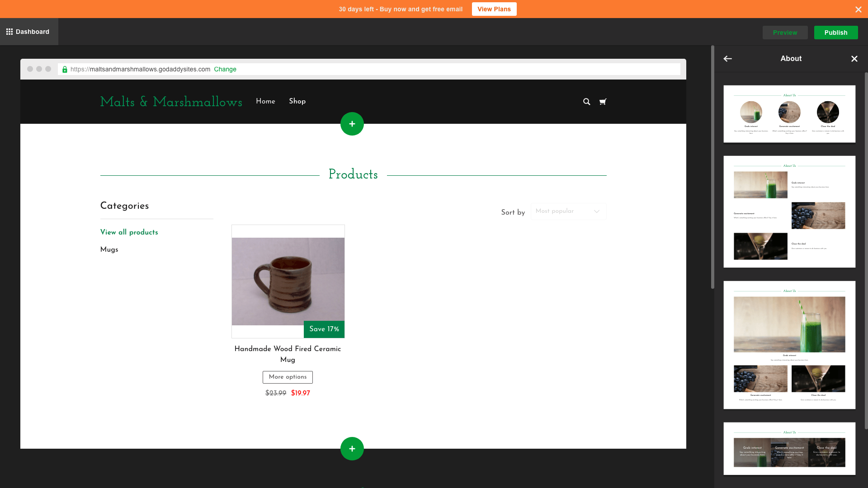Change the site domain link
Screen dimensions: 868x488
[x=225, y=69]
